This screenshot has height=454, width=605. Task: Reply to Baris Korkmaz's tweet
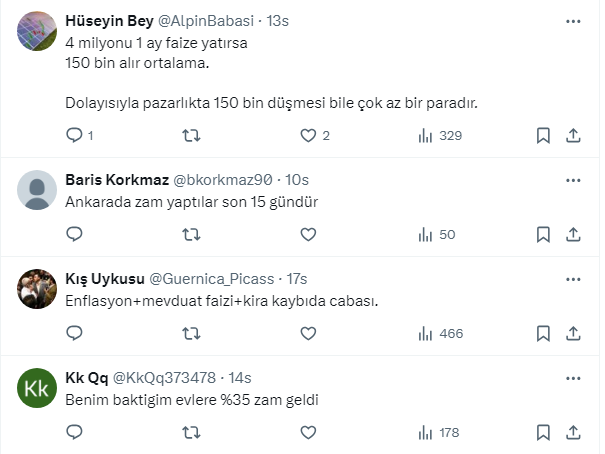pyautogui.click(x=74, y=235)
